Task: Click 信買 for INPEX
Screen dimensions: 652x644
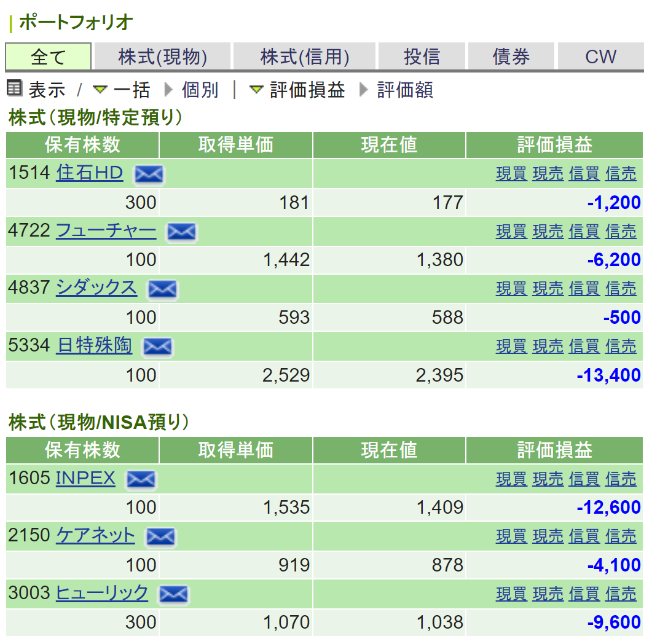Action: (584, 479)
